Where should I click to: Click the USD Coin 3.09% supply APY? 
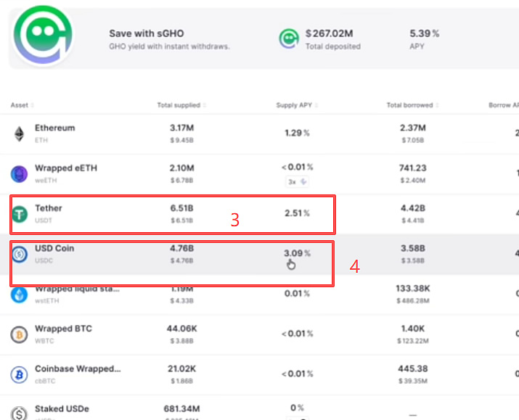[x=296, y=253]
